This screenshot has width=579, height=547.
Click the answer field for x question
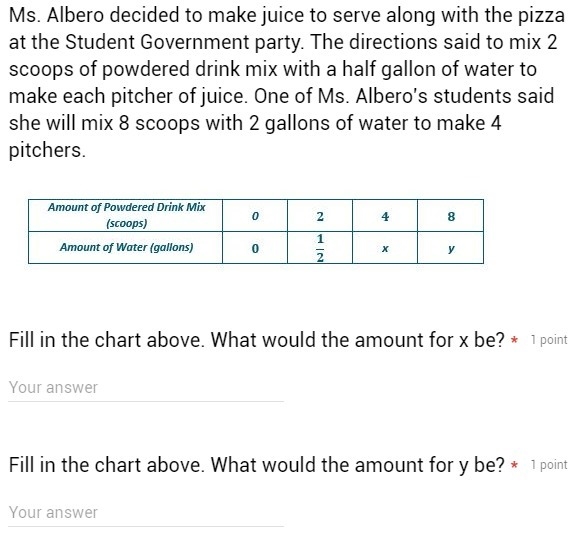tap(146, 389)
